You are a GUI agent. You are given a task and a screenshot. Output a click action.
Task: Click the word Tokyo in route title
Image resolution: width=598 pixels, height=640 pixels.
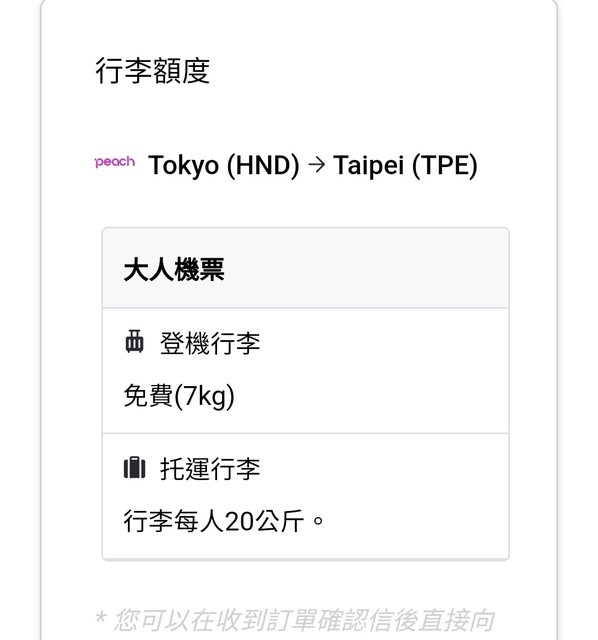(183, 166)
